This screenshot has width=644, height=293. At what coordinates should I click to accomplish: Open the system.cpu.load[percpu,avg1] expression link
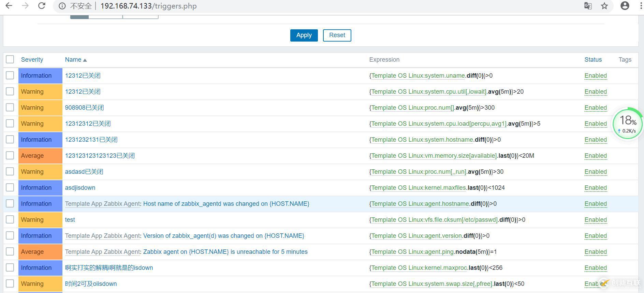[x=439, y=124]
